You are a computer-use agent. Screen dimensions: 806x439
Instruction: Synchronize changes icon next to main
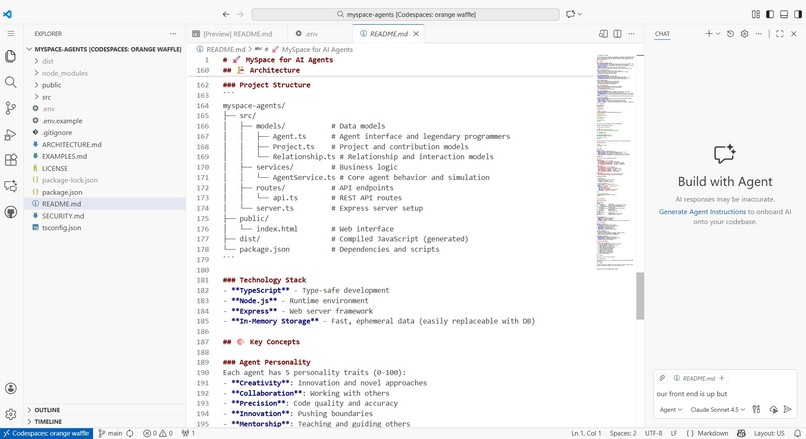(x=130, y=433)
